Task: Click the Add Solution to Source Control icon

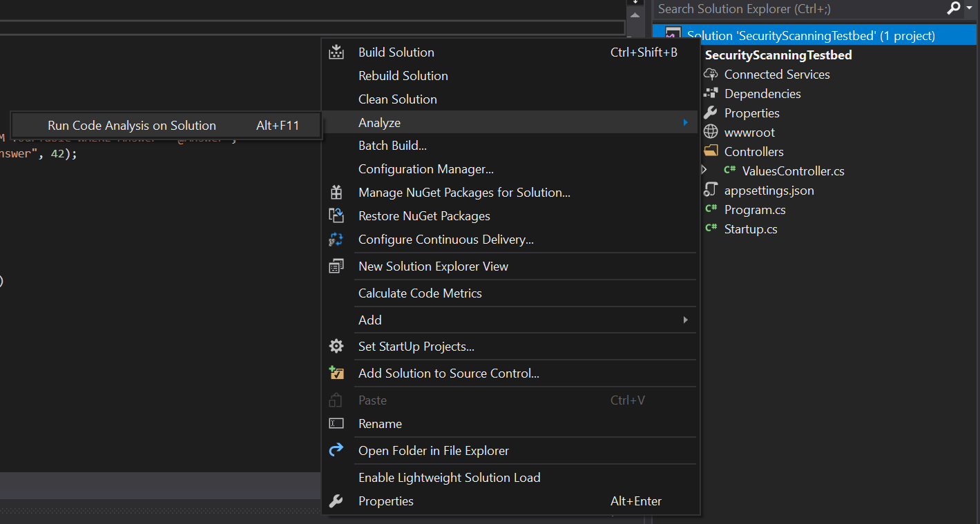Action: point(336,373)
